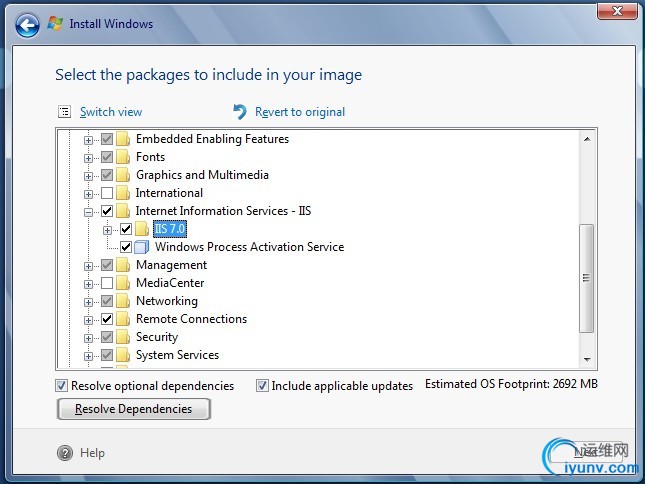
Task: Click the back arrow icon
Action: point(27,24)
